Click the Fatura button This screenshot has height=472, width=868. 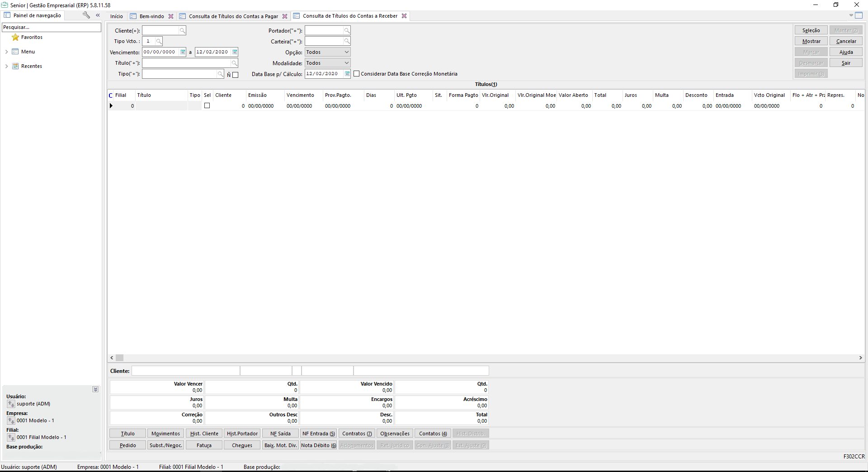tap(204, 445)
